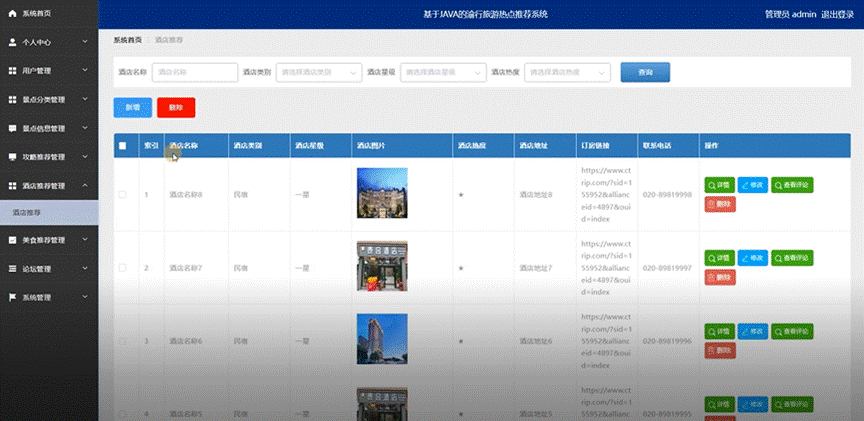Open the 酒店星级 dropdown filter
Screen dimensions: 864x421
coord(443,72)
